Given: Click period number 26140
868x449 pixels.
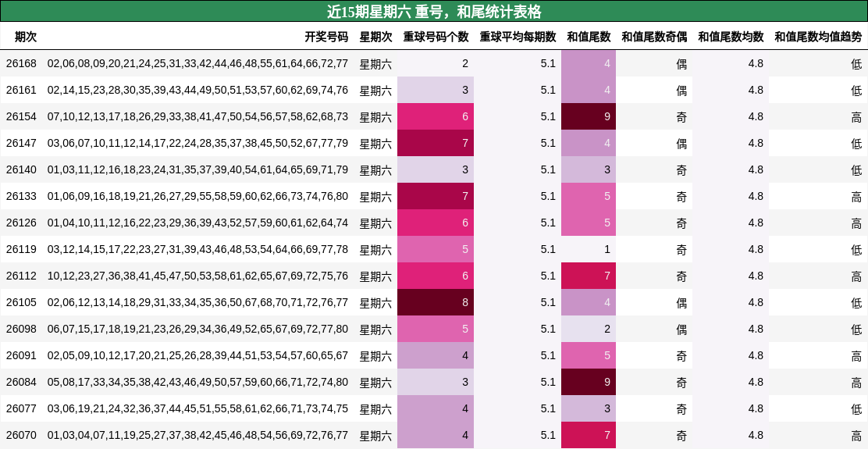Looking at the screenshot, I should click(x=21, y=170).
